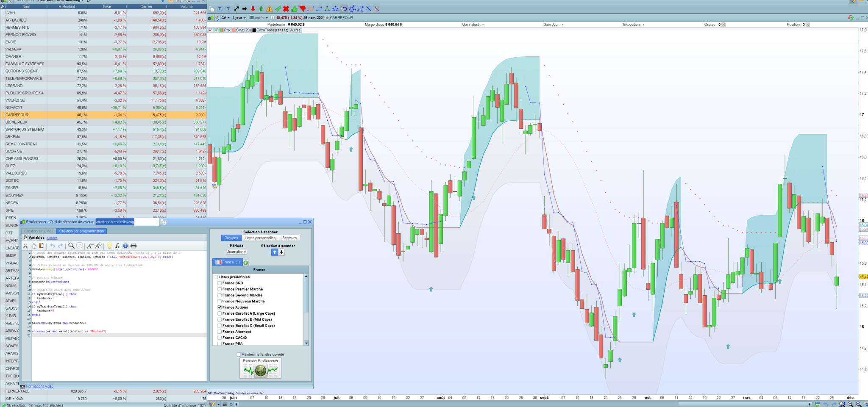Open the 1 jour timeframe dropdown
Screen dimensions: 868x407
click(239, 18)
